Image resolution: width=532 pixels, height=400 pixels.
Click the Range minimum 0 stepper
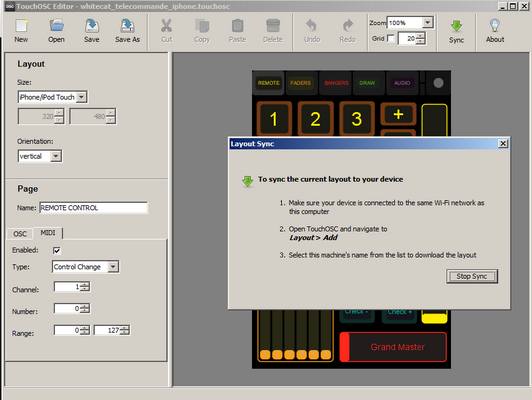(72, 330)
